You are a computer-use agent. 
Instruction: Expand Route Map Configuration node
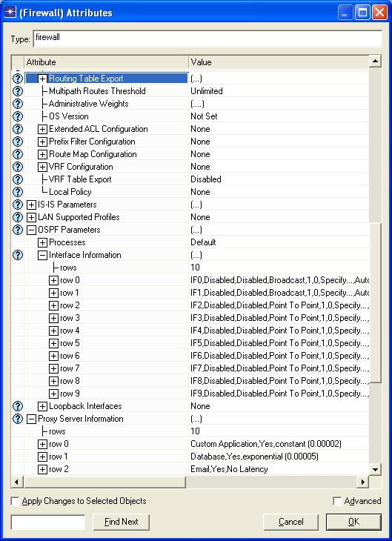coord(42,155)
